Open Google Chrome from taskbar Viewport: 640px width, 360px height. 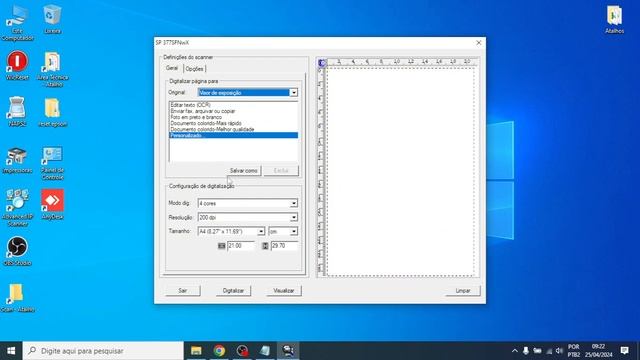click(219, 351)
